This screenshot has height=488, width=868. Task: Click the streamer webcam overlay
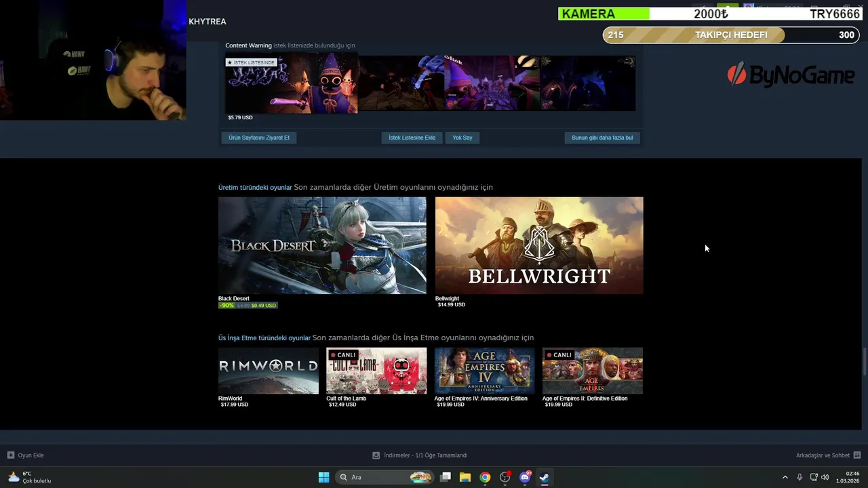pyautogui.click(x=94, y=60)
